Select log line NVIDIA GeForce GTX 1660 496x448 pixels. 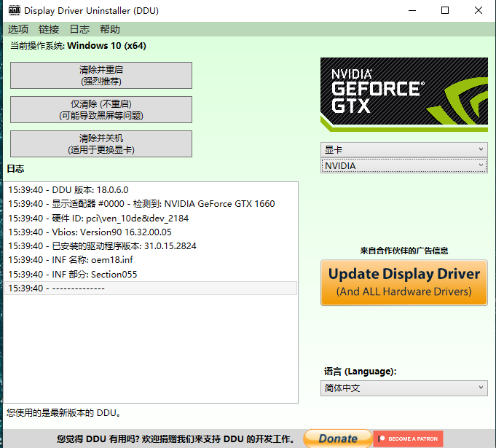click(x=151, y=204)
